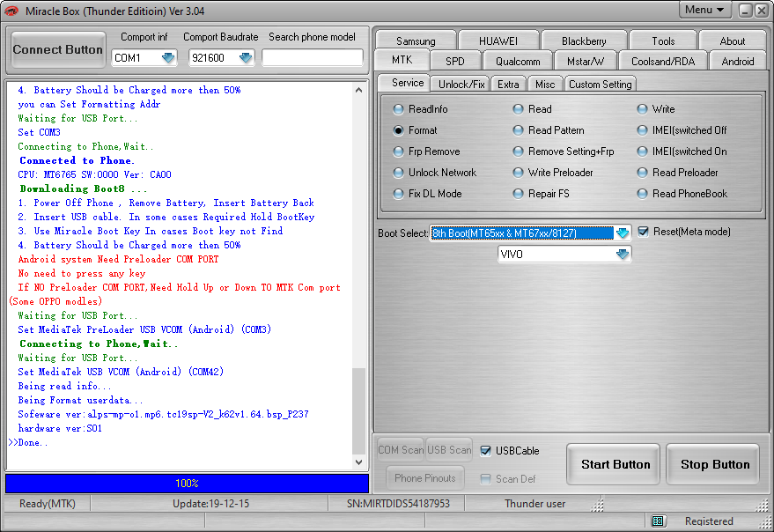This screenshot has height=532, width=774.
Task: Click the log scrollbar thumb
Action: tap(359, 411)
